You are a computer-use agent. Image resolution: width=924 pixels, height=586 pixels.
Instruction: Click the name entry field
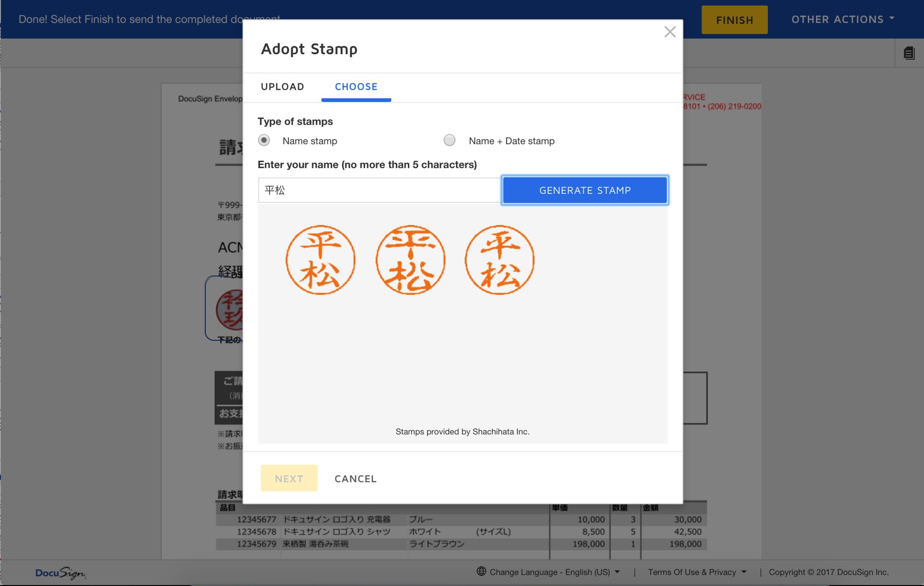[378, 190]
